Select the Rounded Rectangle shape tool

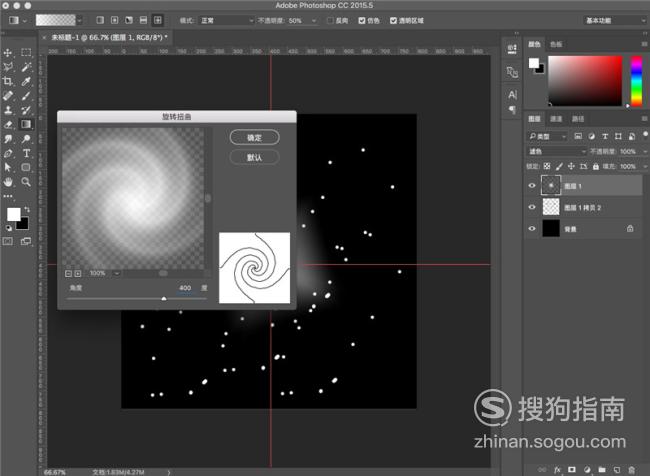[x=26, y=167]
